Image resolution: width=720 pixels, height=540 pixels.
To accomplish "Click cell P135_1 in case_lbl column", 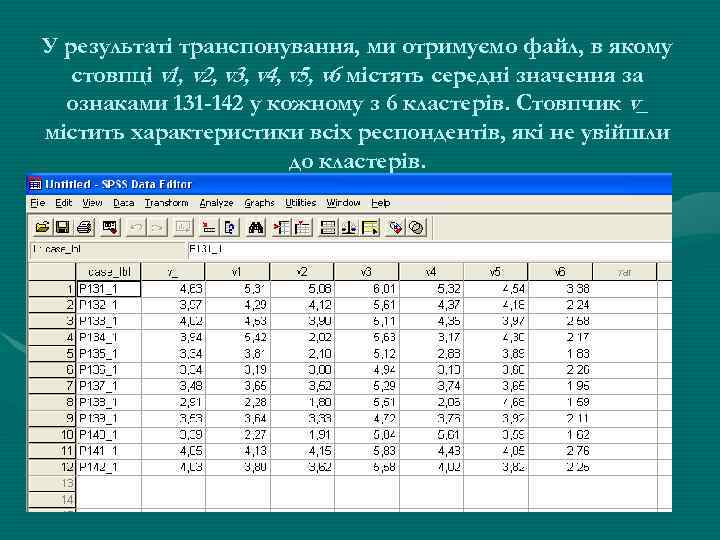I will tap(109, 354).
